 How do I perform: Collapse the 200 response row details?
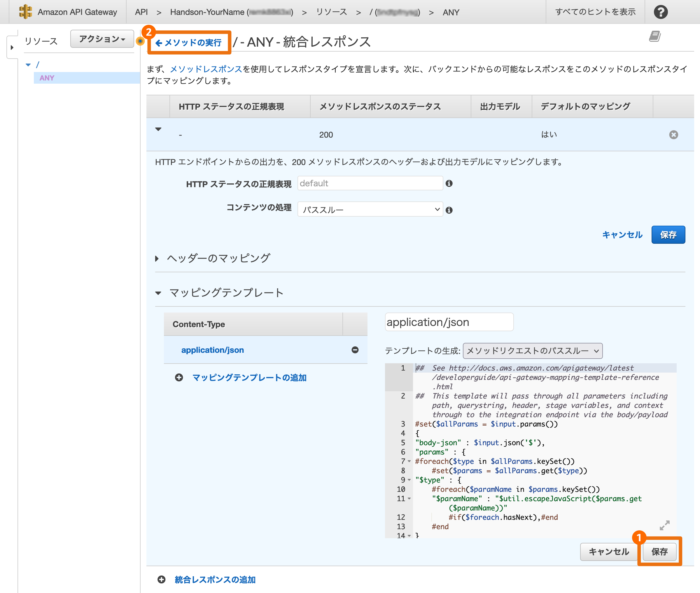(158, 129)
